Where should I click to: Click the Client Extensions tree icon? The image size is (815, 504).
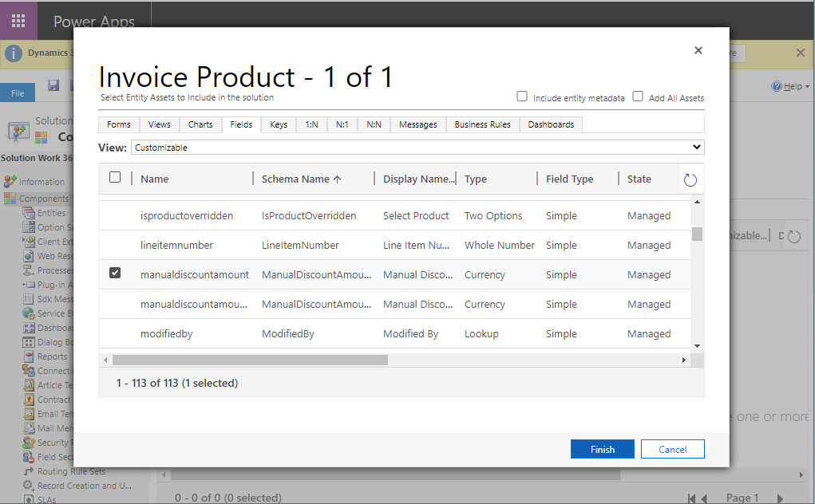pyautogui.click(x=29, y=242)
